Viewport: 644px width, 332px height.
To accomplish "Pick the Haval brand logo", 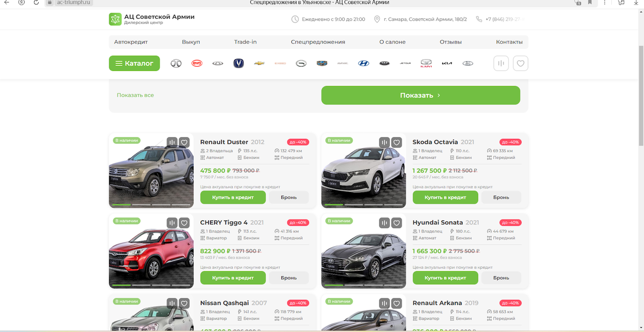I will [x=342, y=63].
